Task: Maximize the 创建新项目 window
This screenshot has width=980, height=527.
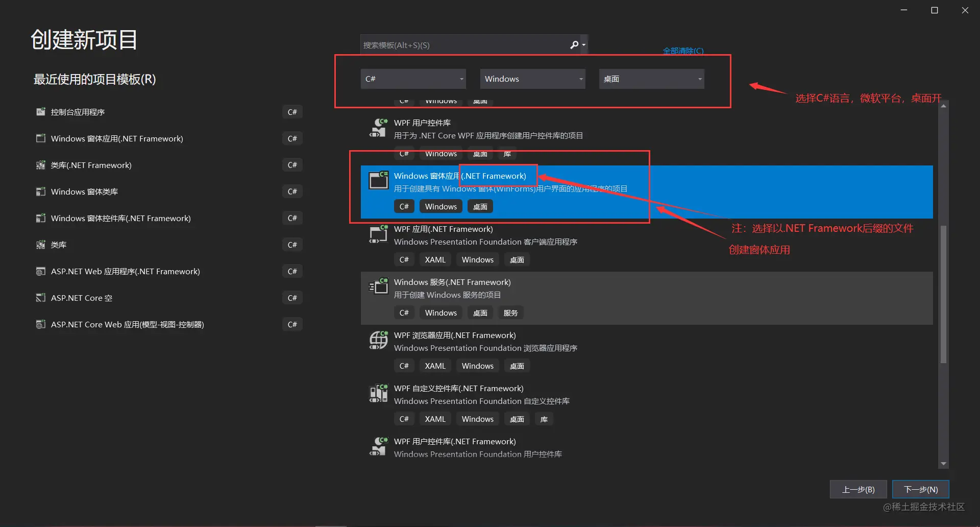Action: click(x=935, y=10)
